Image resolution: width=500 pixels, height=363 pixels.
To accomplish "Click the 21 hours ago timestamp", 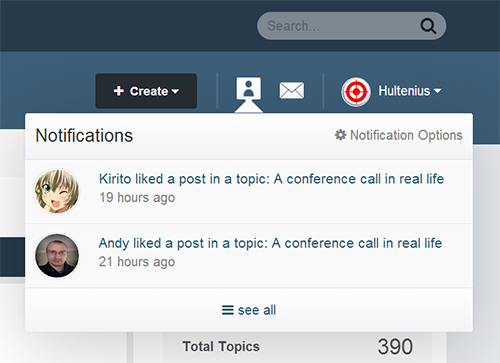I will (x=137, y=262).
